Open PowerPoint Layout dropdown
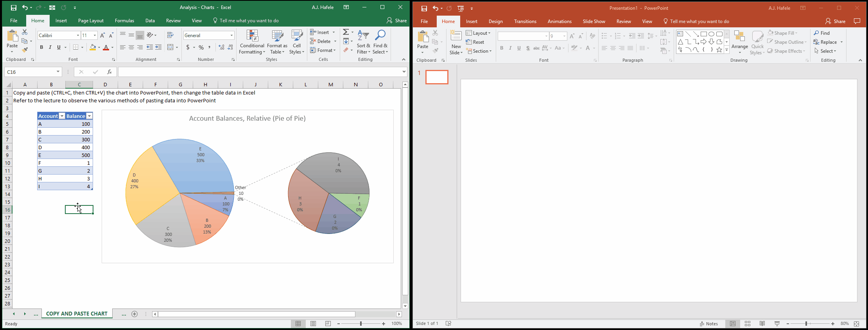868x330 pixels. (x=478, y=33)
